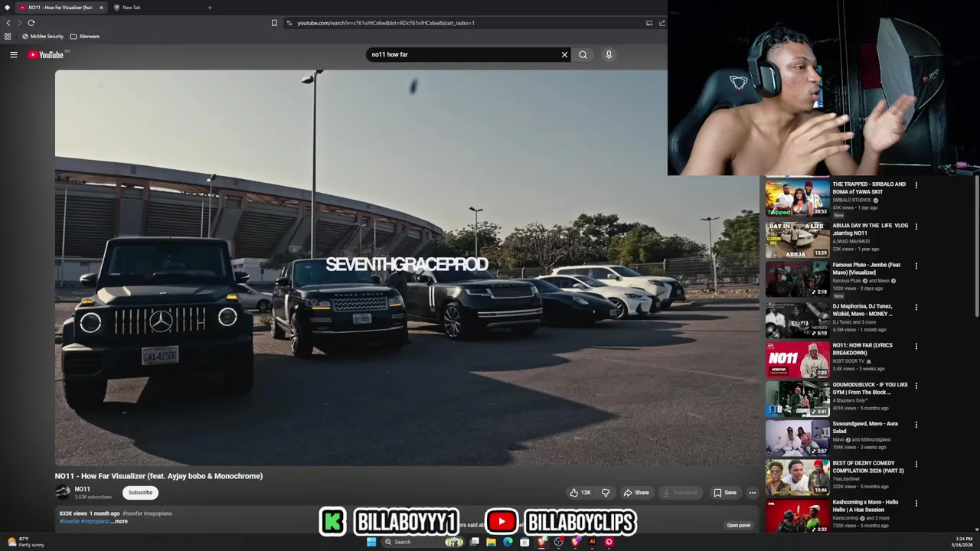The width and height of the screenshot is (980, 551).
Task: Open THE TRAPPED - SIRBALO AND BOMA video thumbnail
Action: coord(798,198)
